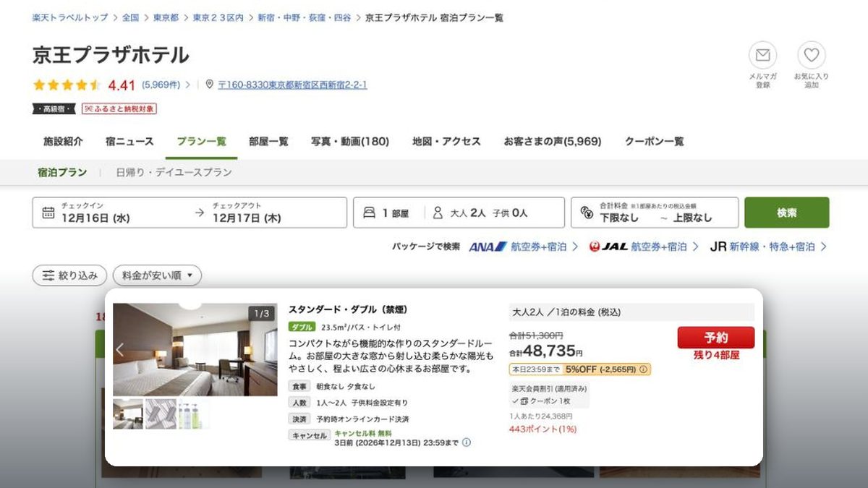Open ANA 航空券+宿泊 package link
The height and width of the screenshot is (488, 868).
coord(523,247)
